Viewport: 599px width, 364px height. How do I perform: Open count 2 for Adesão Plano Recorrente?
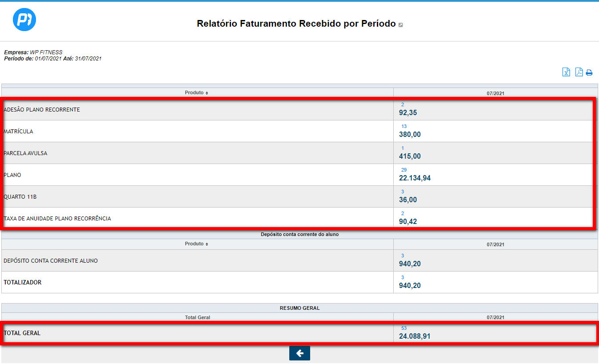[x=403, y=104]
